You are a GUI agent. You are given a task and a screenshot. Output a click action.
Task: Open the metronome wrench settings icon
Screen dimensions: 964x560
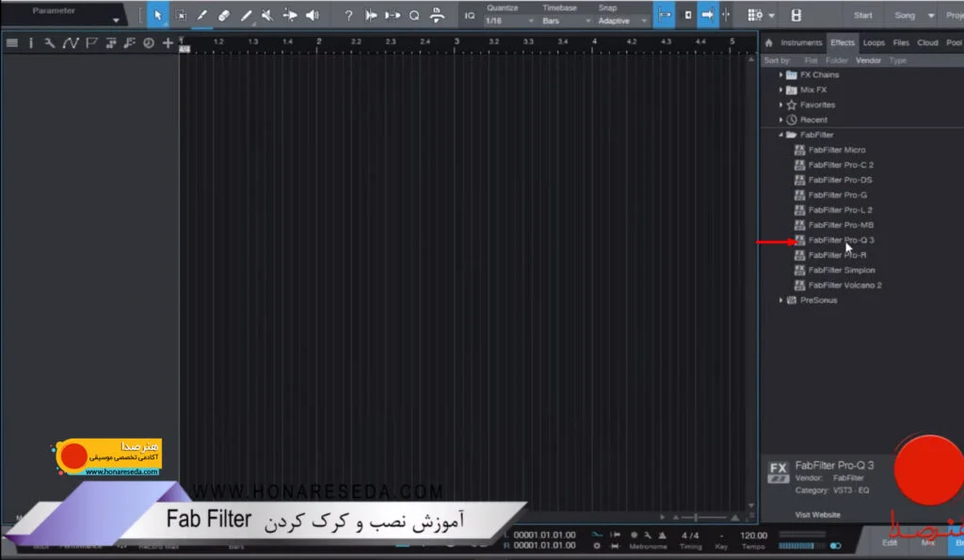tap(648, 536)
